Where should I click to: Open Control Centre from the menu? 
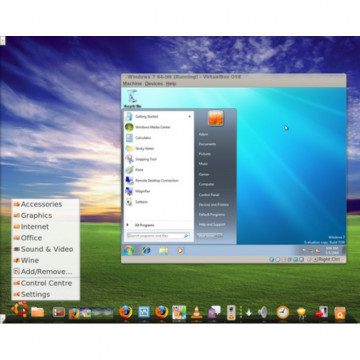(45, 283)
